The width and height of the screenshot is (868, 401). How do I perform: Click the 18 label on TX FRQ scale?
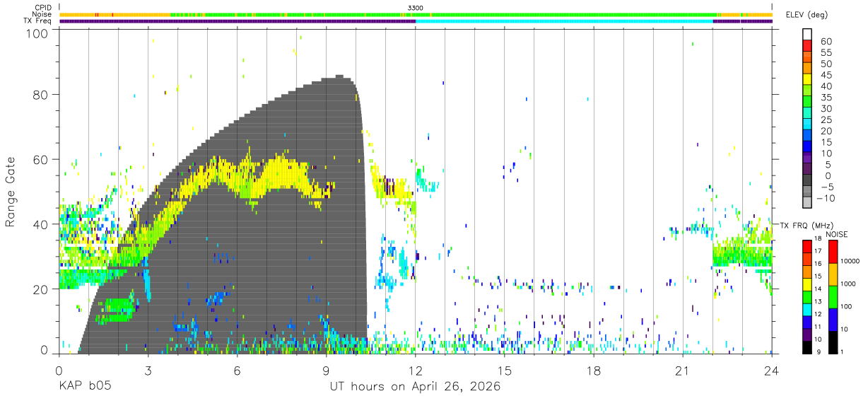point(817,240)
